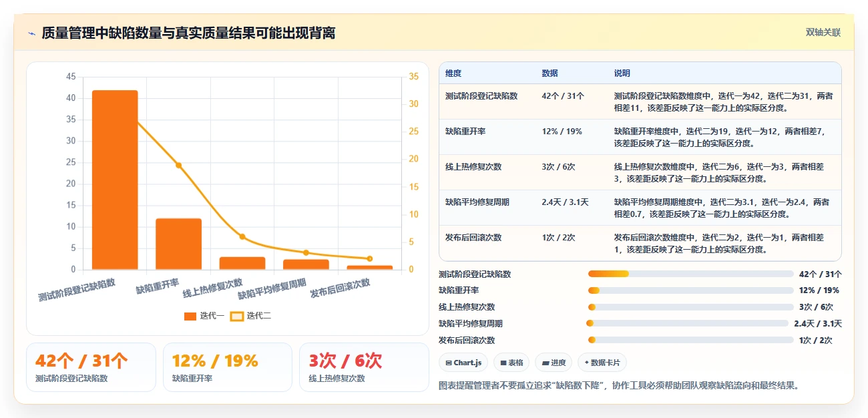Click the 3次 / 6次 stat card
Screen dimensions: 868x418
pos(364,367)
